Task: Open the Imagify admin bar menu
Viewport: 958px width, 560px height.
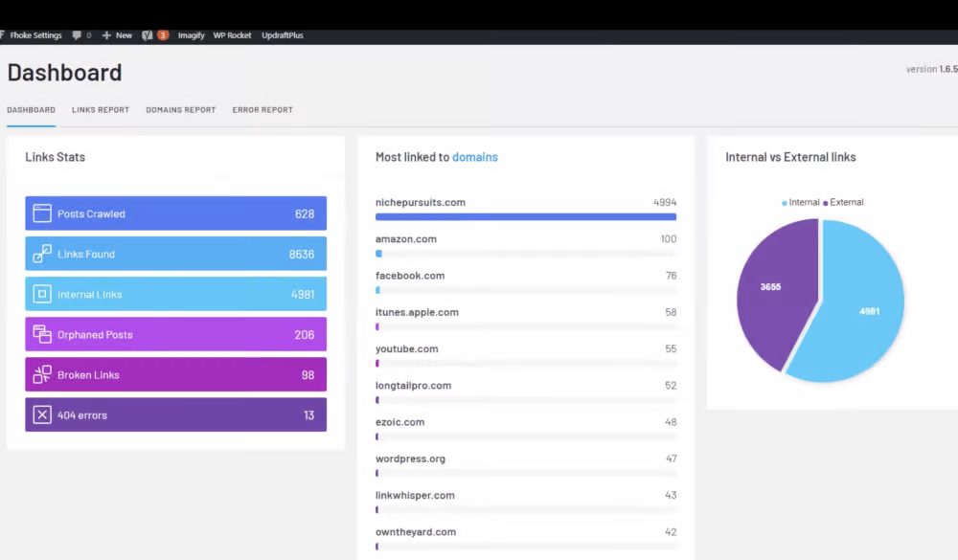Action: pos(192,35)
